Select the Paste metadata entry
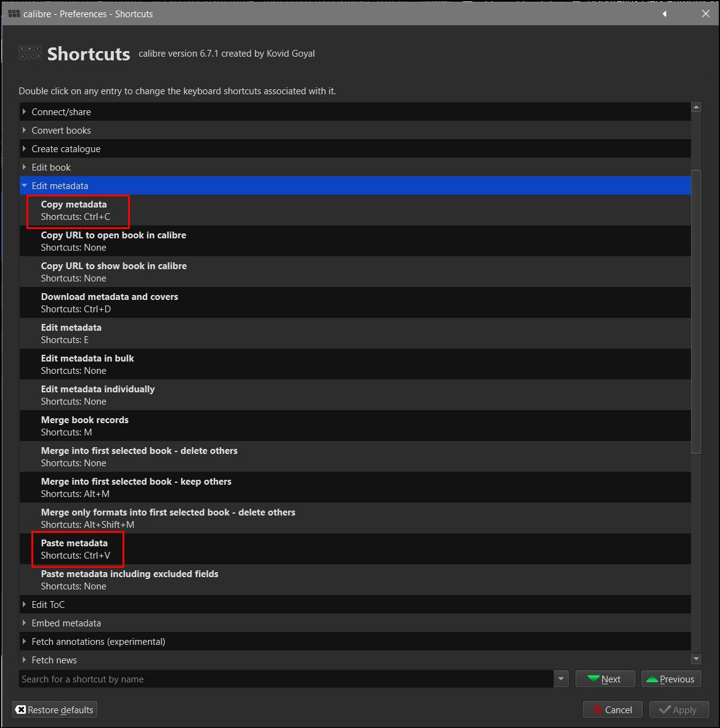720x728 pixels. coord(75,549)
